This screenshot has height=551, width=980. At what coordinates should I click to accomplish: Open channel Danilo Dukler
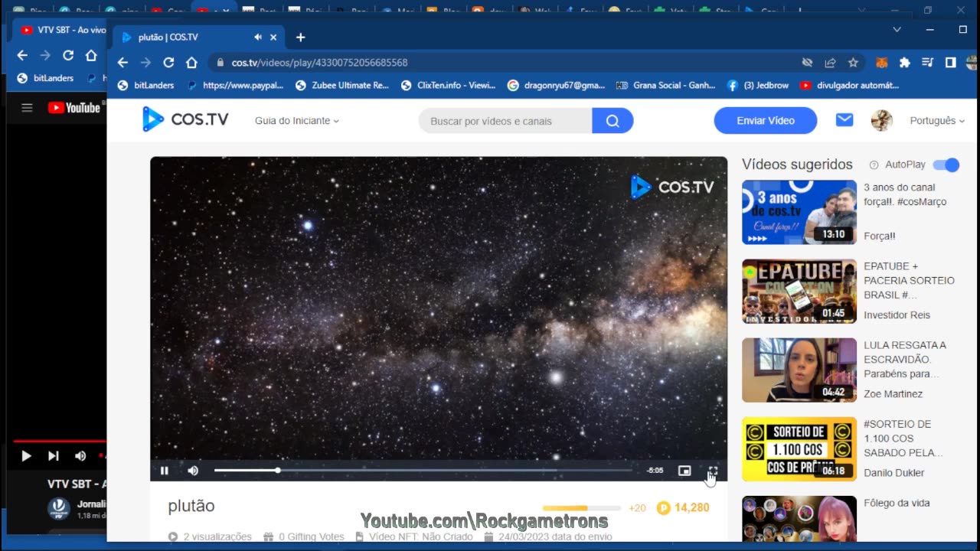tap(894, 473)
